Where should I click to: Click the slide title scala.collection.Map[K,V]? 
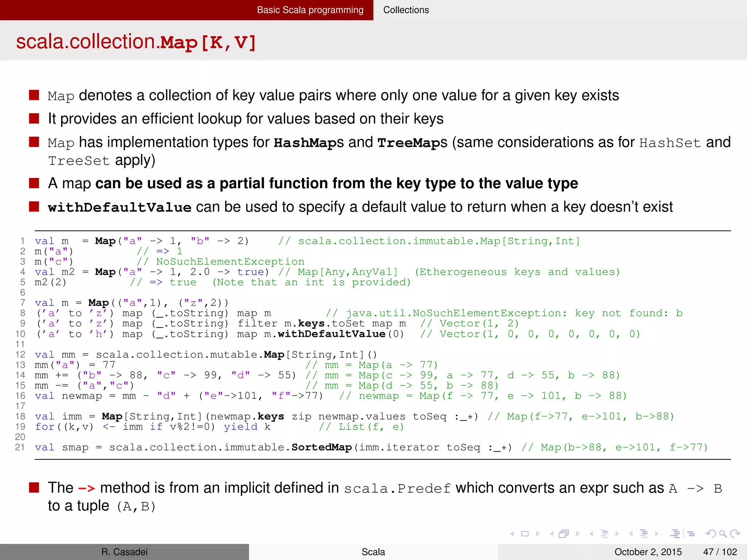tap(136, 42)
